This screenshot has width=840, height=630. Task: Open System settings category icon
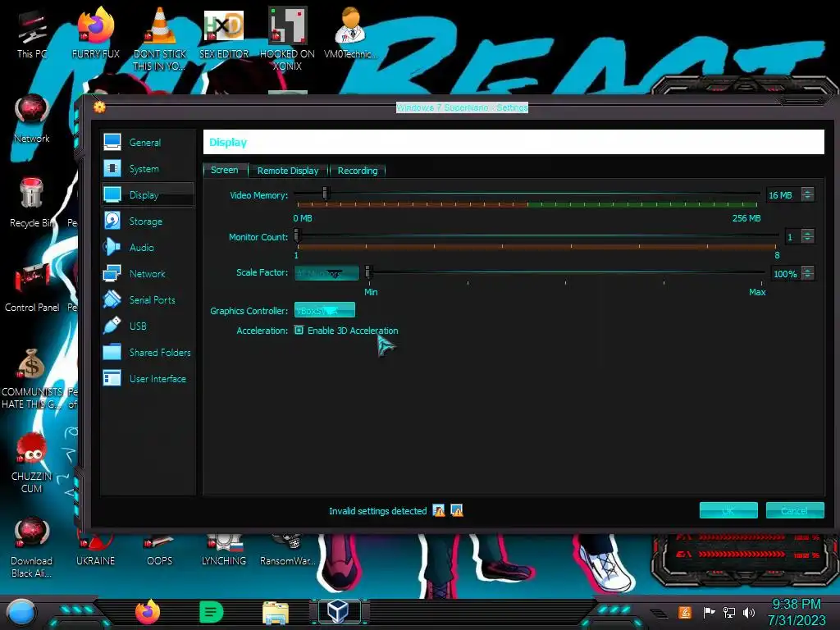[x=112, y=168]
